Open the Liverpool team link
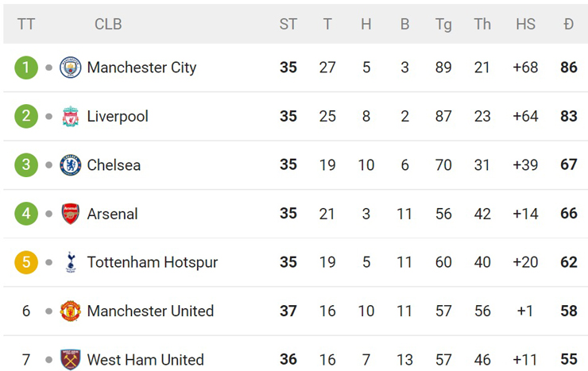 [118, 116]
